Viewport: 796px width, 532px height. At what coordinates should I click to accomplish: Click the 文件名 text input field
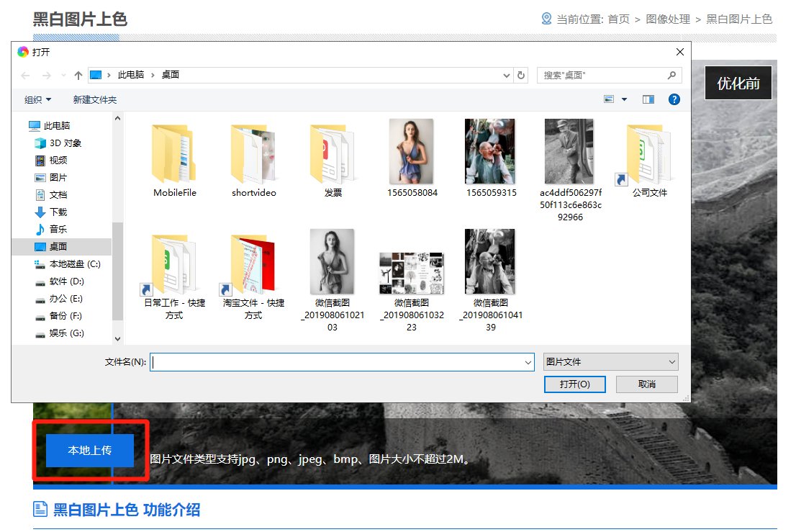coord(338,362)
